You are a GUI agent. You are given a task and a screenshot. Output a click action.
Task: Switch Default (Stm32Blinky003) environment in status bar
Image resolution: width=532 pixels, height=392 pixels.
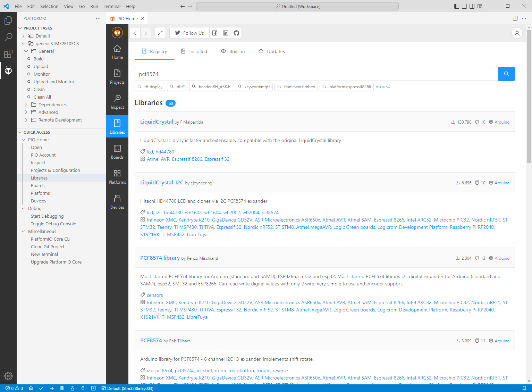(127, 388)
